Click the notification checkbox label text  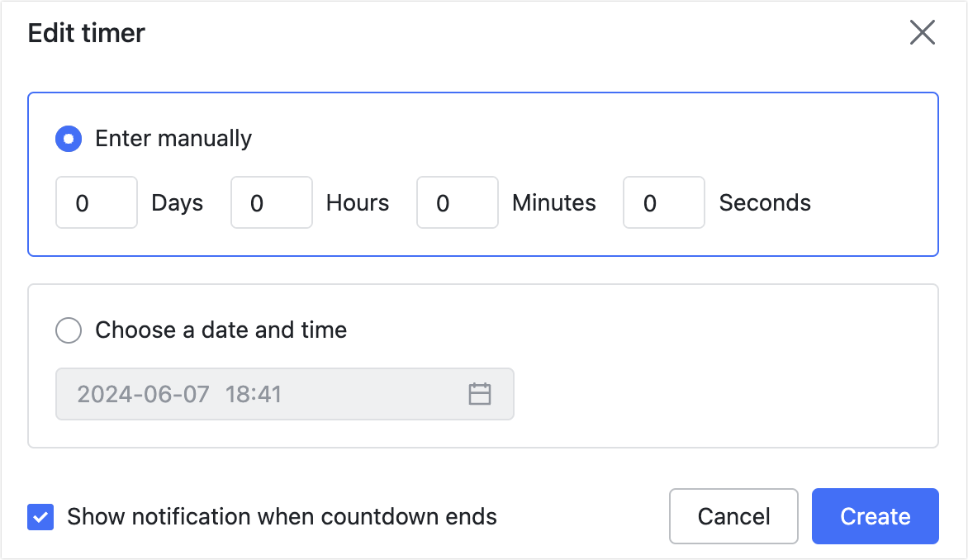point(281,516)
